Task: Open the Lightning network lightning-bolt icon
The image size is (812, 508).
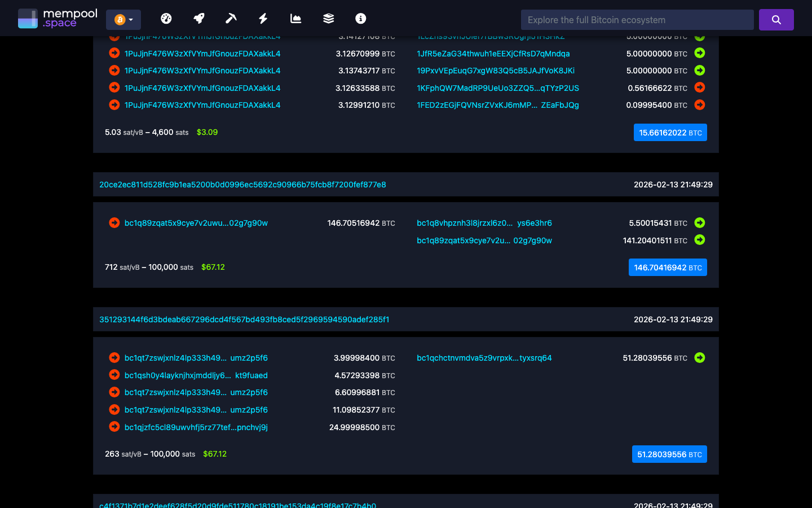Action: point(263,18)
